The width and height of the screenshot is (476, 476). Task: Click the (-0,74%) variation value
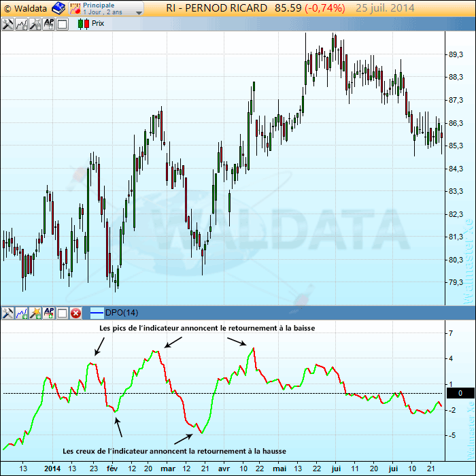pos(325,8)
